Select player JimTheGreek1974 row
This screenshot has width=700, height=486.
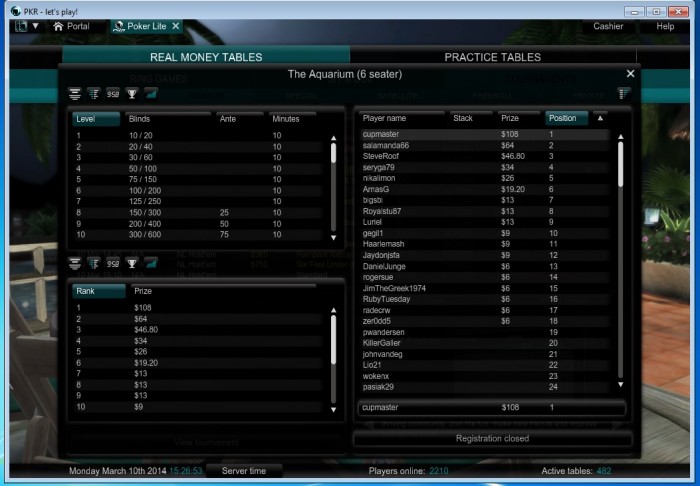pos(484,288)
